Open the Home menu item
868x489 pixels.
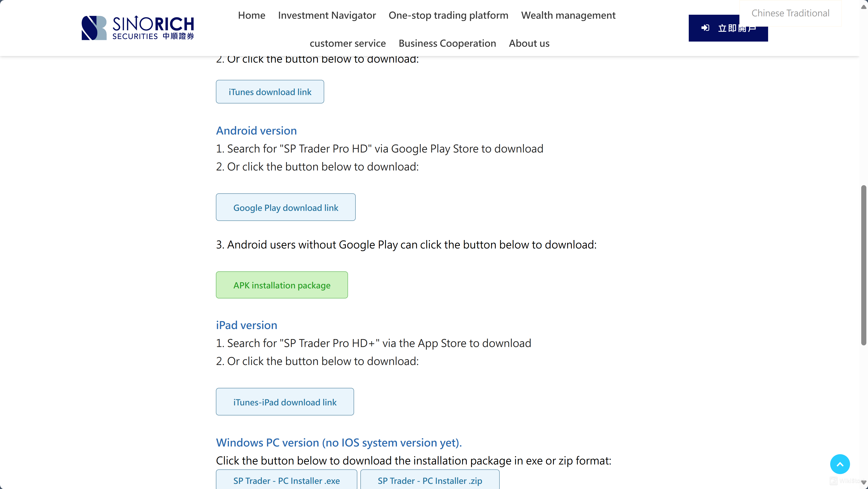coord(251,15)
